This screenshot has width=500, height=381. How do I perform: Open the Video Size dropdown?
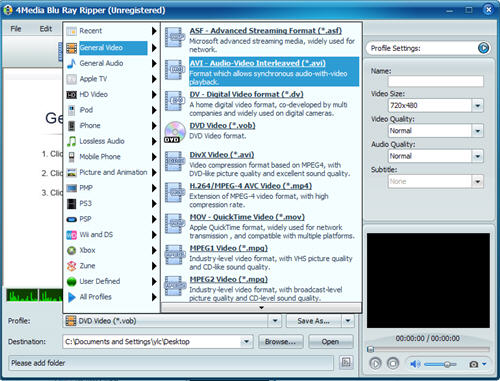(478, 106)
